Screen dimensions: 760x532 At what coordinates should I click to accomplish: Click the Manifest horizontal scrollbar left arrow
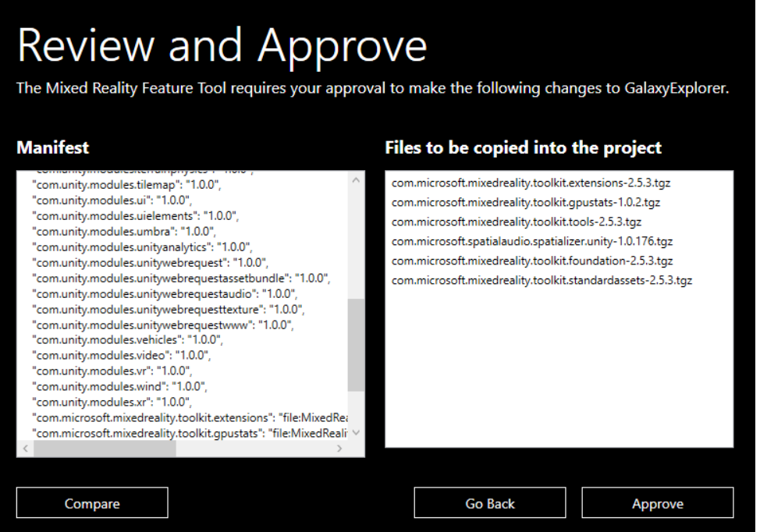tap(25, 449)
